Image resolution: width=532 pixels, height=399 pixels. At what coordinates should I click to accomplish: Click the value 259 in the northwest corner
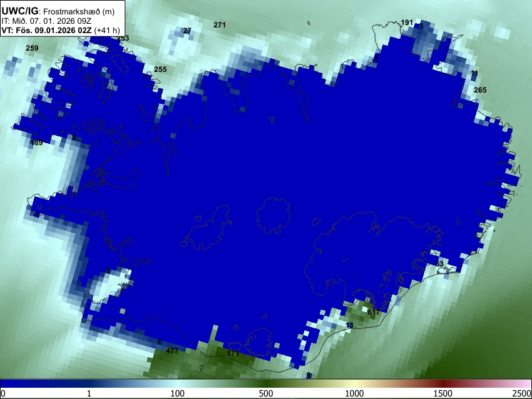(32, 48)
